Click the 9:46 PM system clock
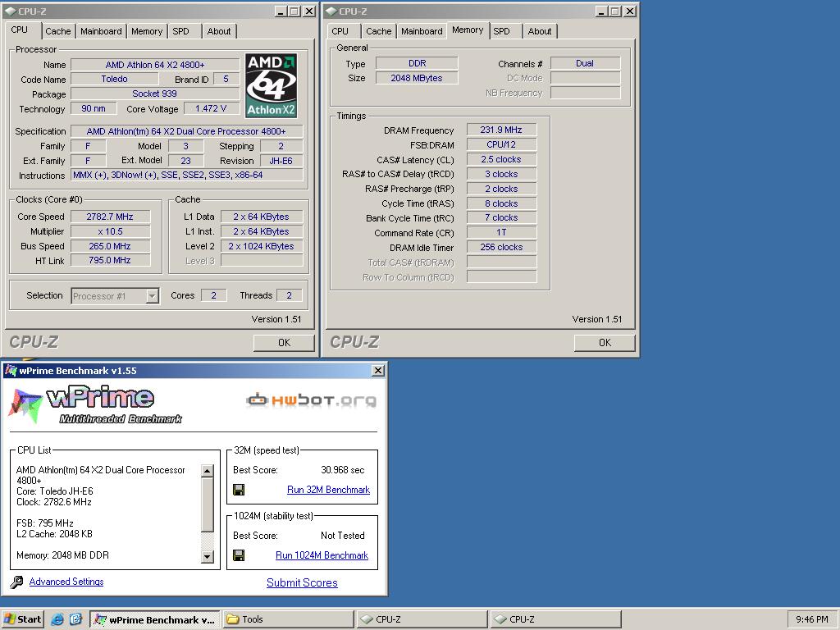 [811, 619]
